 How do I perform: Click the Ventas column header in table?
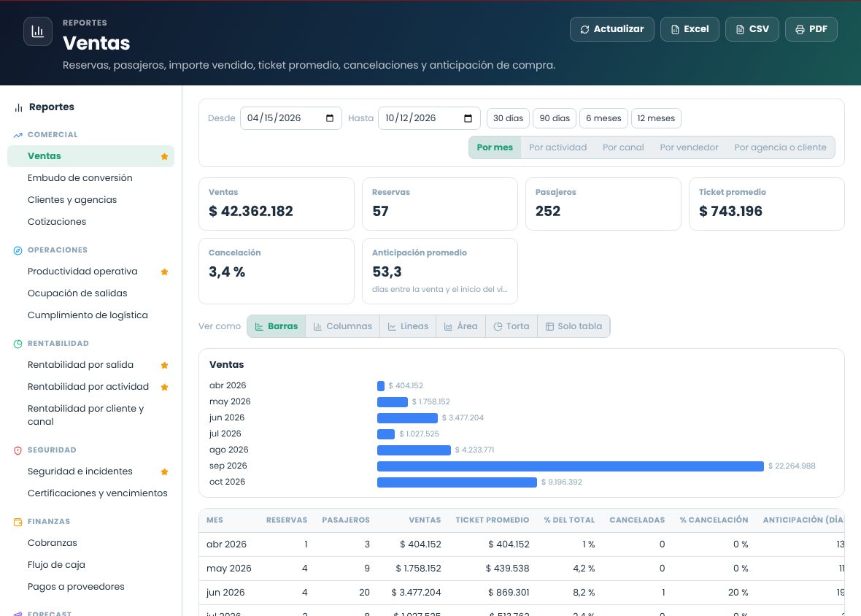click(425, 520)
